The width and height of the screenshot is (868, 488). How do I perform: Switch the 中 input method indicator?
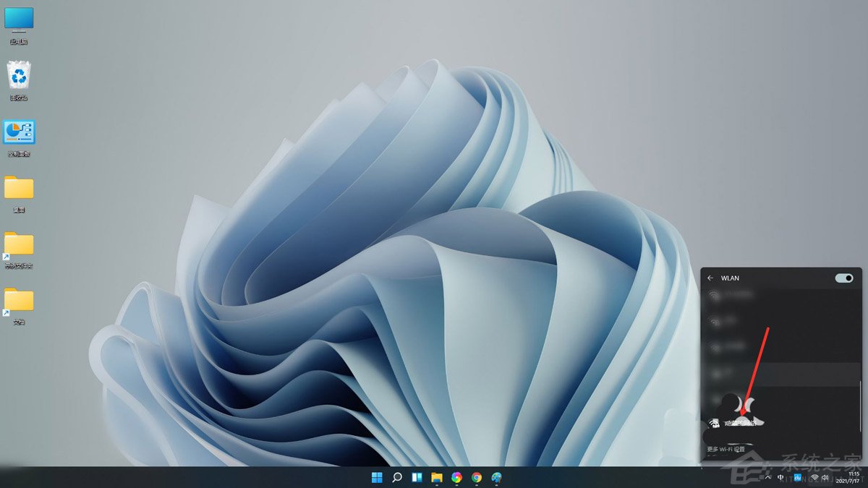780,477
